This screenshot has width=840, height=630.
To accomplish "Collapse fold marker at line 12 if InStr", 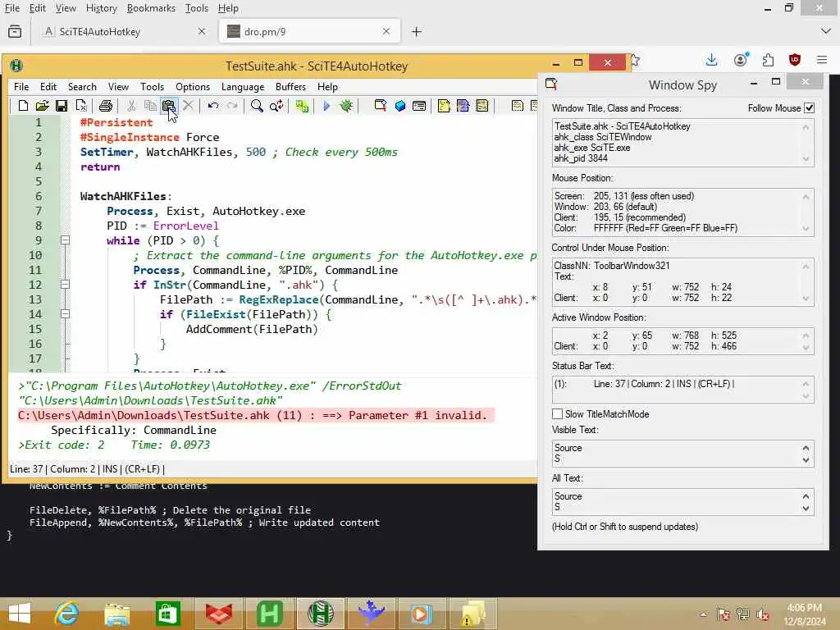I will 65,285.
